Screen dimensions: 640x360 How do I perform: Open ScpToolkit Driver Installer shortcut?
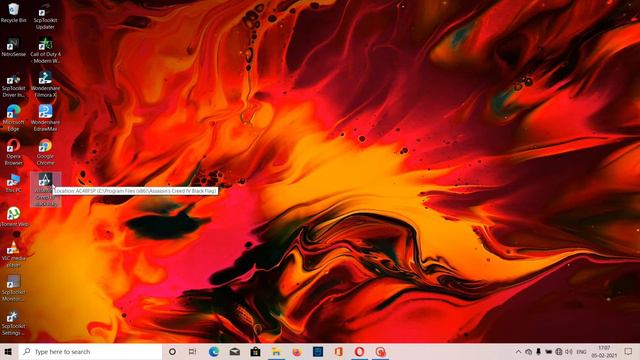coord(13,84)
